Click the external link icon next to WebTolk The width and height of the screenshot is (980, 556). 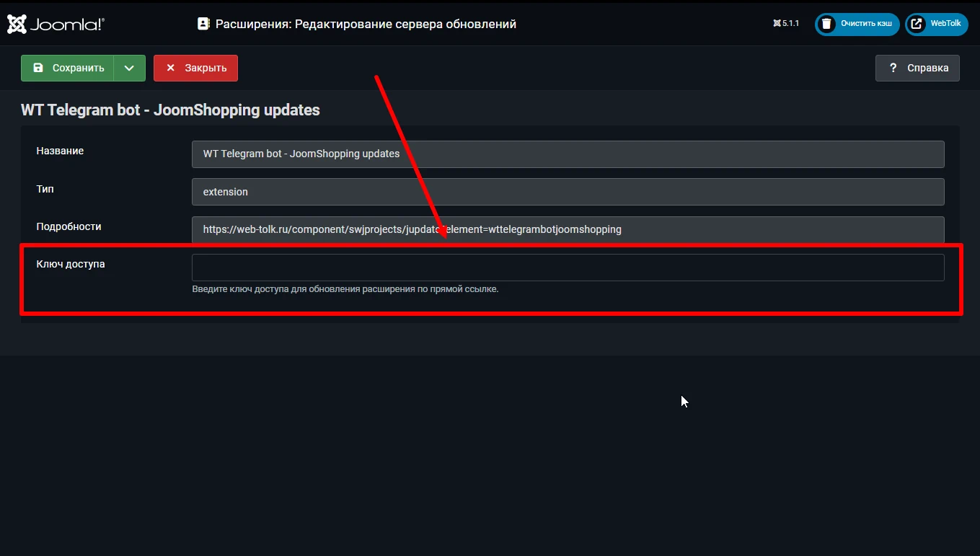click(917, 24)
